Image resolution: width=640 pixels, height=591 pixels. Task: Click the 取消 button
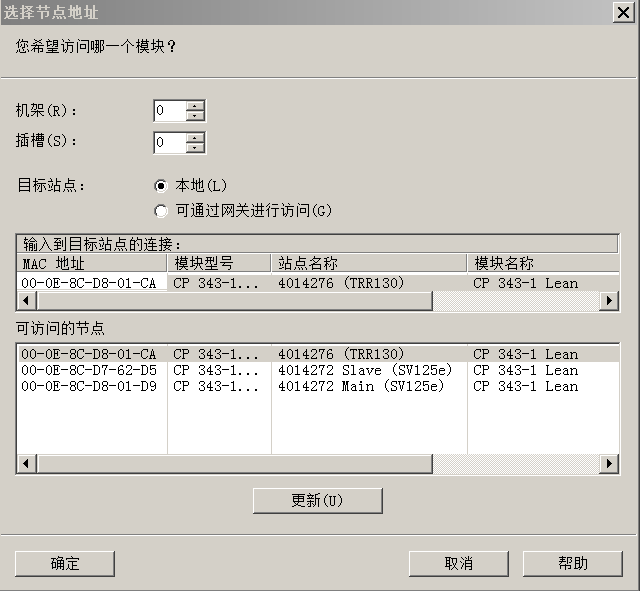click(458, 564)
